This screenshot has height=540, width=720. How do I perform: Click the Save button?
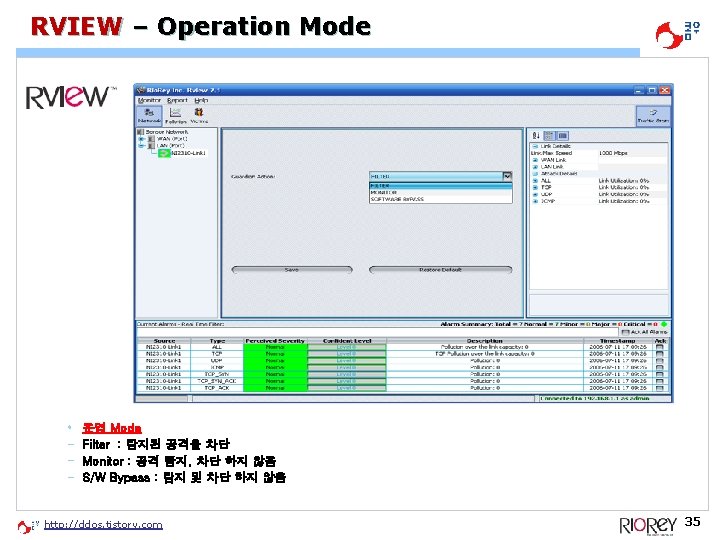[292, 270]
